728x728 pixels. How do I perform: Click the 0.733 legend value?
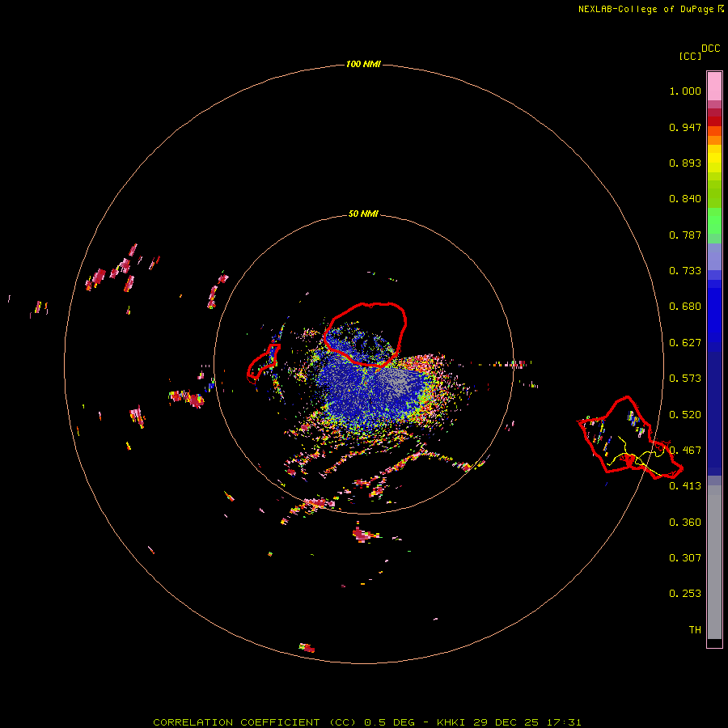coord(685,271)
